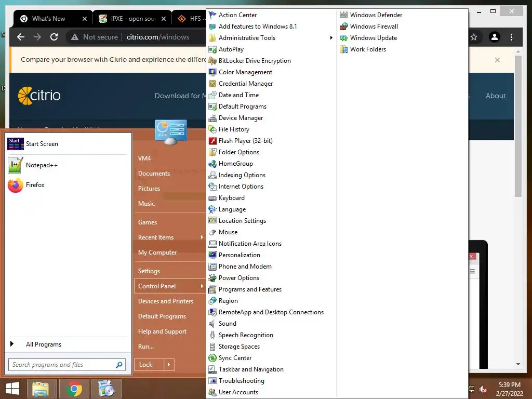Select Documents in start menu

pyautogui.click(x=154, y=174)
